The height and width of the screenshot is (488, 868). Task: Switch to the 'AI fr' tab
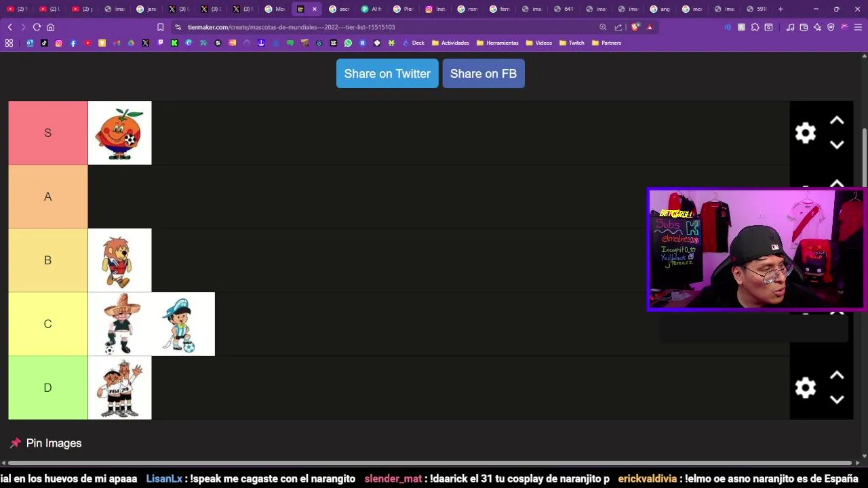click(372, 9)
